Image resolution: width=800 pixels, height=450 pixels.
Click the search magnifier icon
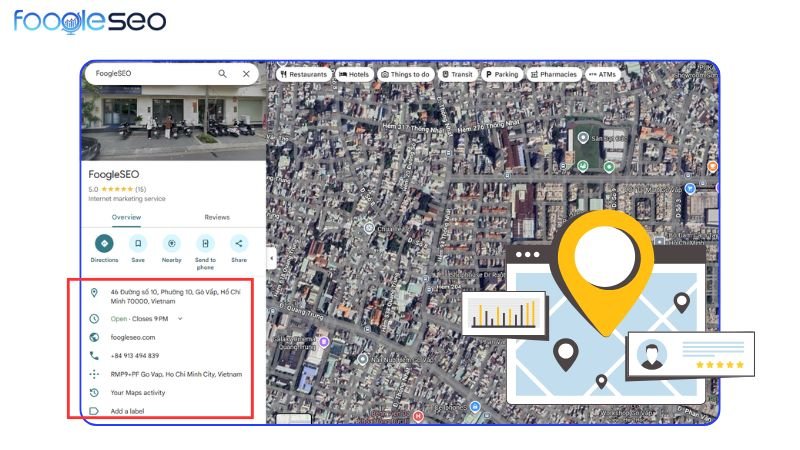(x=222, y=74)
